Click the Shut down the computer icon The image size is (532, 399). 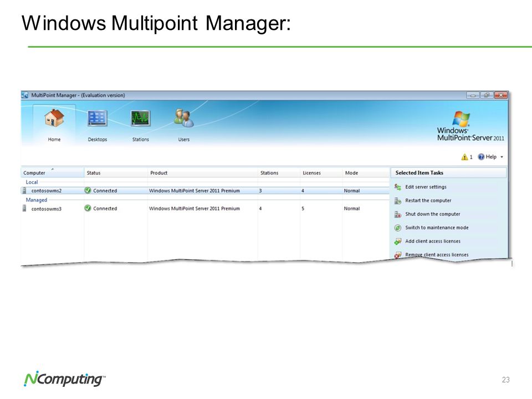coord(398,214)
